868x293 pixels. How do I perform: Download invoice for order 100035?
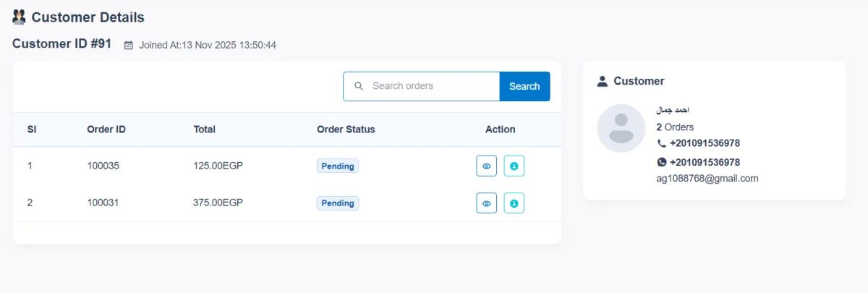pos(514,166)
